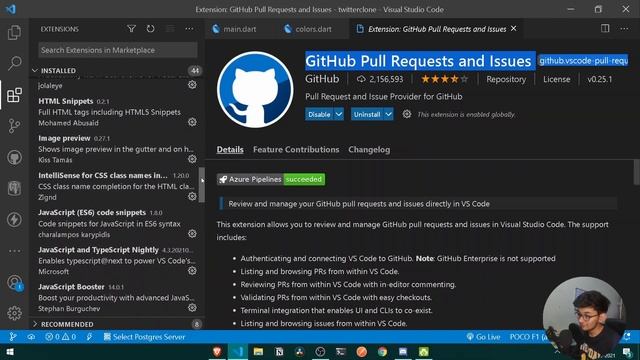
Task: Select the JavaScript Booster extension entry
Action: click(117, 298)
